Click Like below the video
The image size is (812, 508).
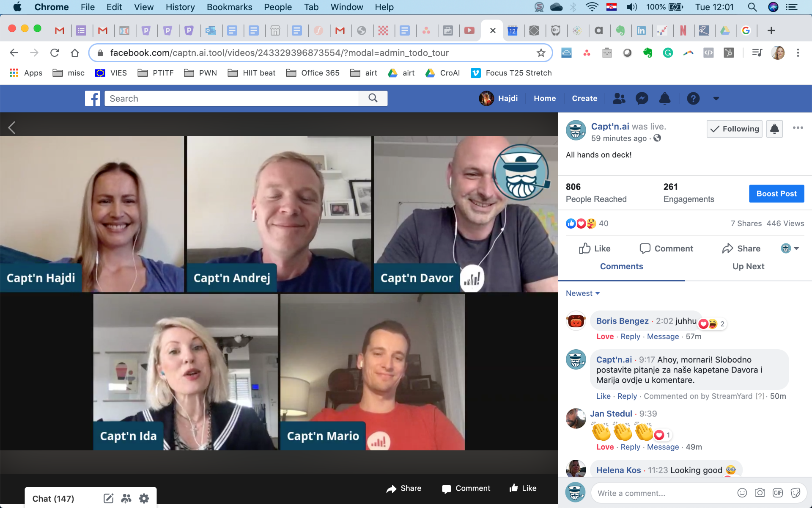point(523,489)
